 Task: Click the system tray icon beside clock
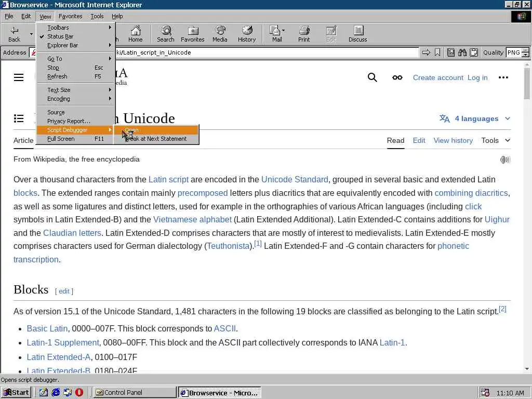tap(485, 393)
